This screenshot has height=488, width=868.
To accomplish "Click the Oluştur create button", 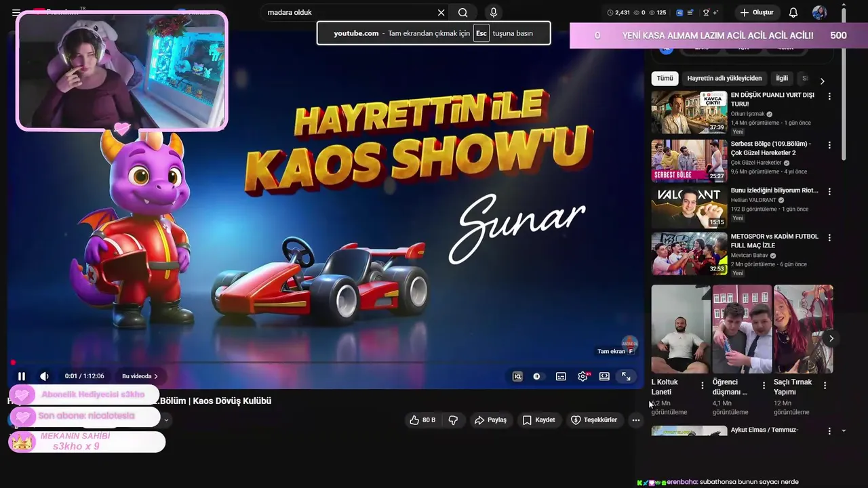I will click(757, 12).
